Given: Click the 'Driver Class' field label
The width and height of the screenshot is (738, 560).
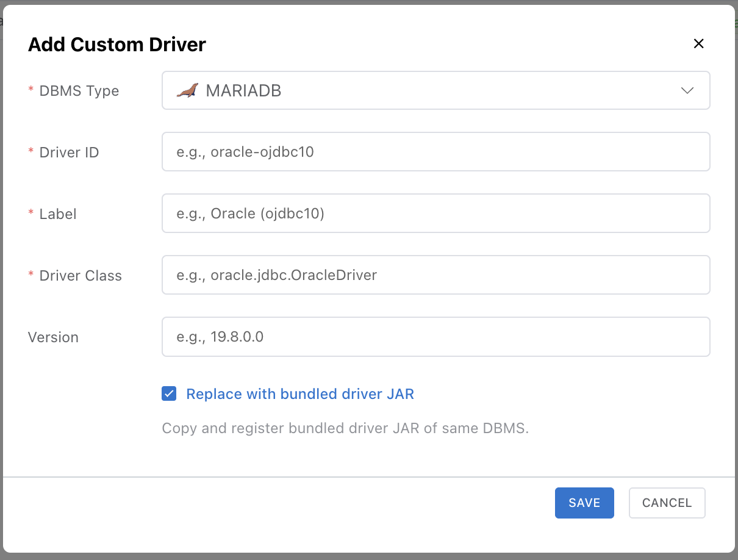Looking at the screenshot, I should (81, 276).
